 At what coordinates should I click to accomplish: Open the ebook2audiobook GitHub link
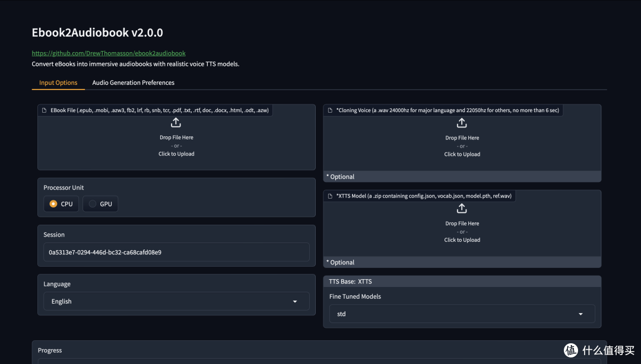pyautogui.click(x=109, y=53)
